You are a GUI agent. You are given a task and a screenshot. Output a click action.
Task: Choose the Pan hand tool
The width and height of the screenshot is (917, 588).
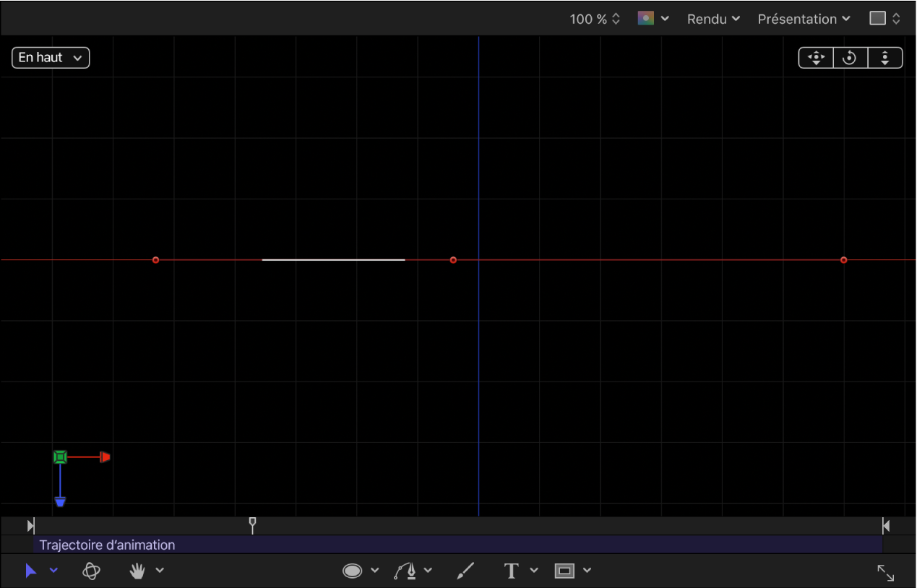[137, 571]
